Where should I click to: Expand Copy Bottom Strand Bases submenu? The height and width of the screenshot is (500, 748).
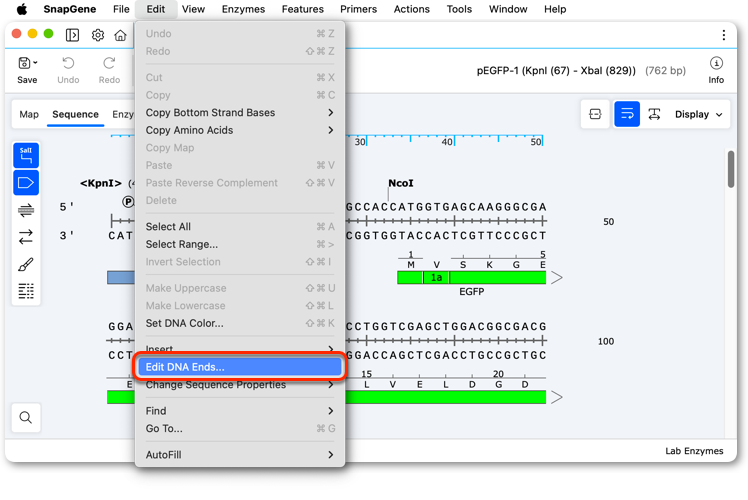point(239,113)
